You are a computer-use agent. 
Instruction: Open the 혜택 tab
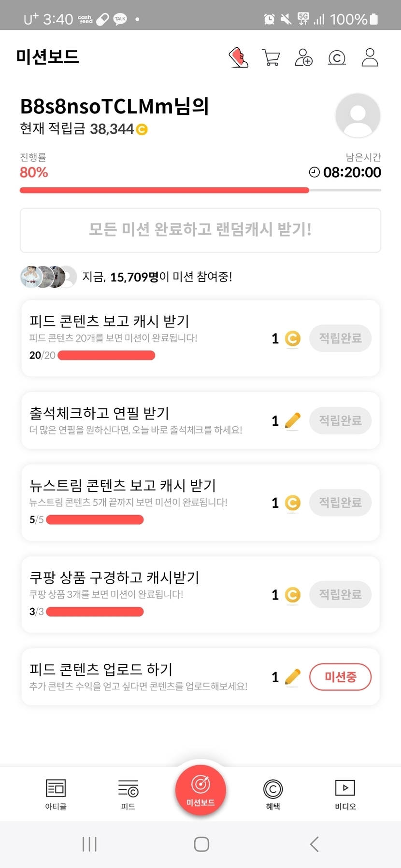click(273, 794)
